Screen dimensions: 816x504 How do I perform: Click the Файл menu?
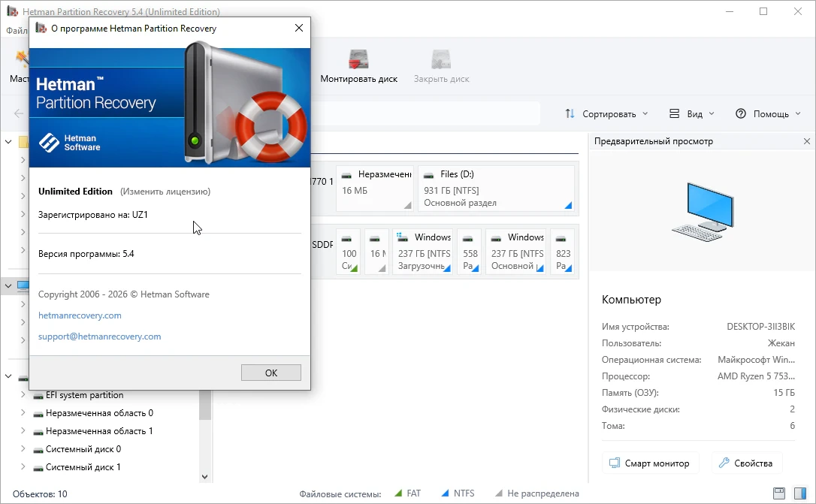(16, 31)
